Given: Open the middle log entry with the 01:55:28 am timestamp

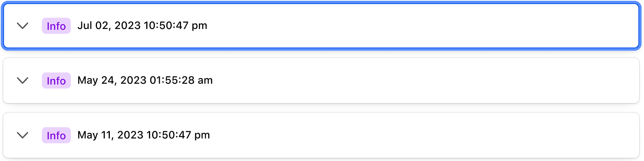Looking at the screenshot, I should pyautogui.click(x=23, y=80).
